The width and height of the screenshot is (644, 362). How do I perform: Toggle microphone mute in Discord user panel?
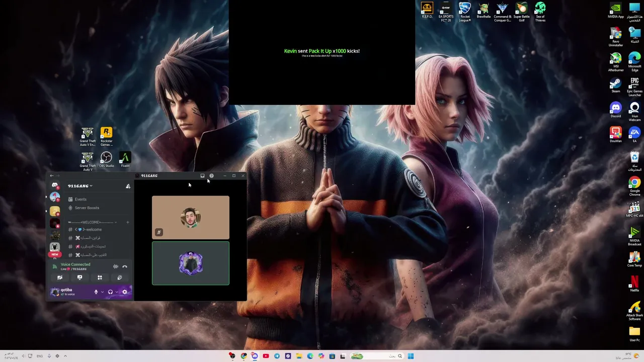[x=96, y=292]
